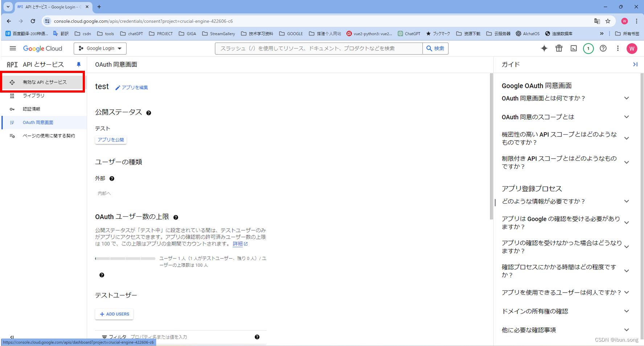Click the main content vertical scrollbar

click(492, 146)
